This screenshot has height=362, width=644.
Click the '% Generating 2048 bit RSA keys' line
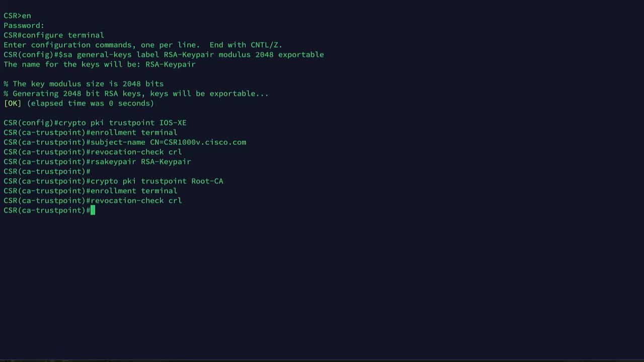[x=136, y=94]
